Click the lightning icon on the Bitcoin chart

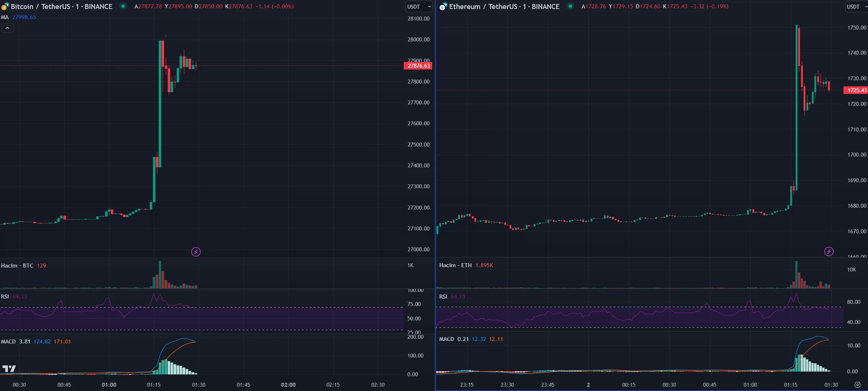[x=196, y=252]
